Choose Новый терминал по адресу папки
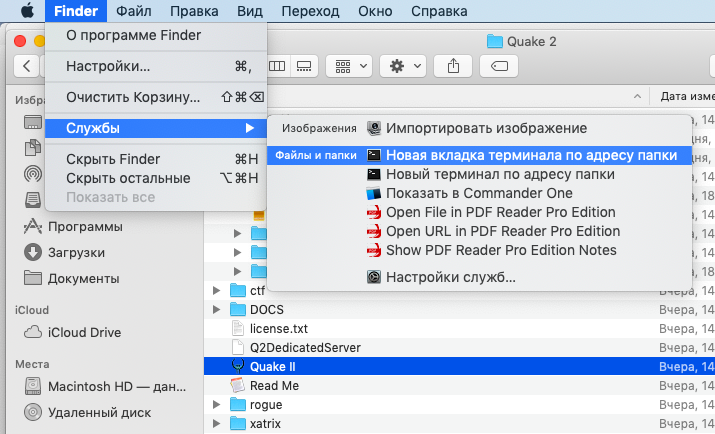Screen dimensions: 715x434 pyautogui.click(x=479, y=174)
